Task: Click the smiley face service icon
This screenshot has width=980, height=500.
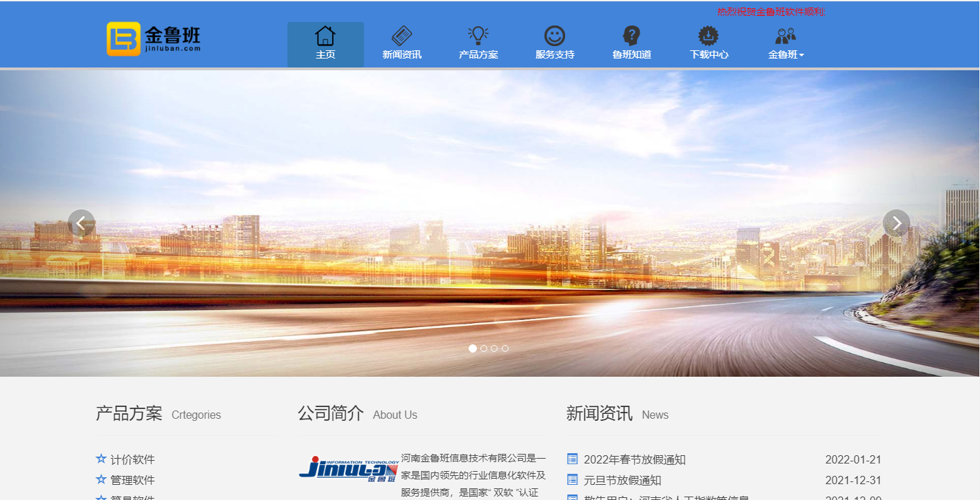Action: pyautogui.click(x=555, y=36)
